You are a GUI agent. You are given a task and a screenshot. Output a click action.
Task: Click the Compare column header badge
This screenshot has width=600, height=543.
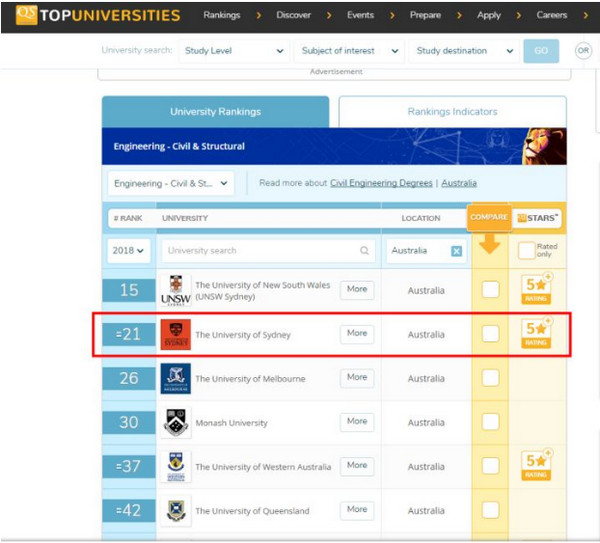tap(489, 217)
